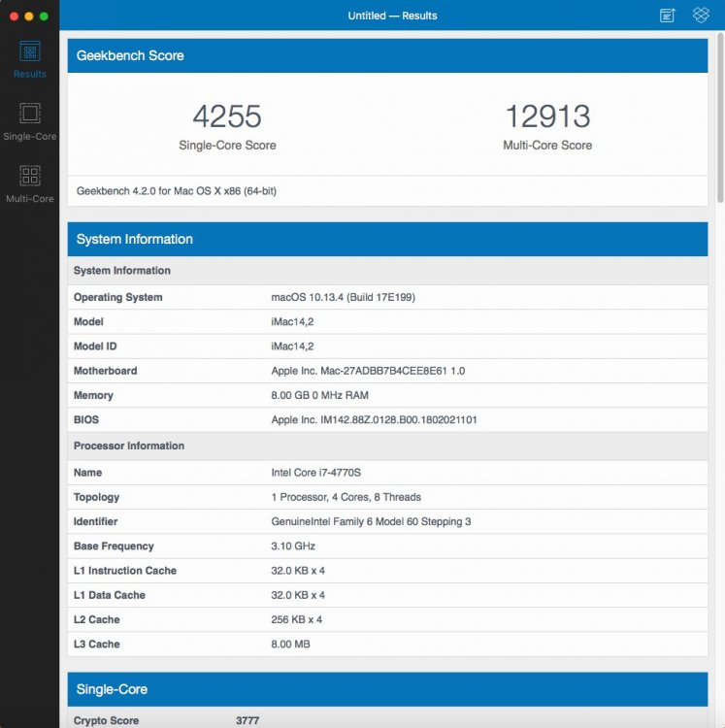The width and height of the screenshot is (725, 728).
Task: Click the Intel Core i7-4770S name value
Action: pyautogui.click(x=315, y=473)
